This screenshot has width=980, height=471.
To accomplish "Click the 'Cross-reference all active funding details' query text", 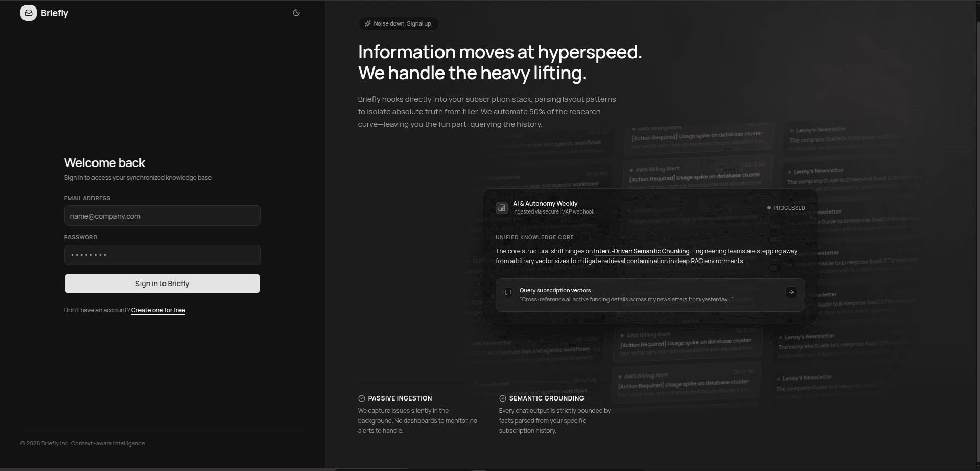I will 626,299.
